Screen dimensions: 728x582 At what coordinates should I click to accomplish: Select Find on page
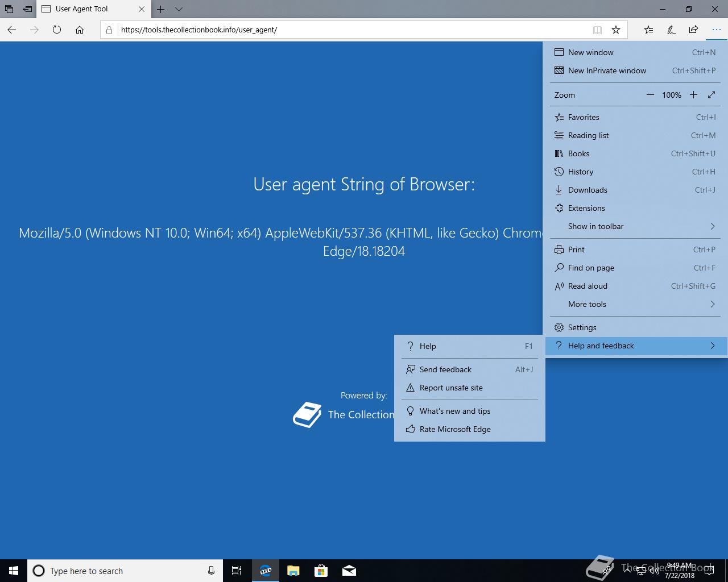point(635,268)
